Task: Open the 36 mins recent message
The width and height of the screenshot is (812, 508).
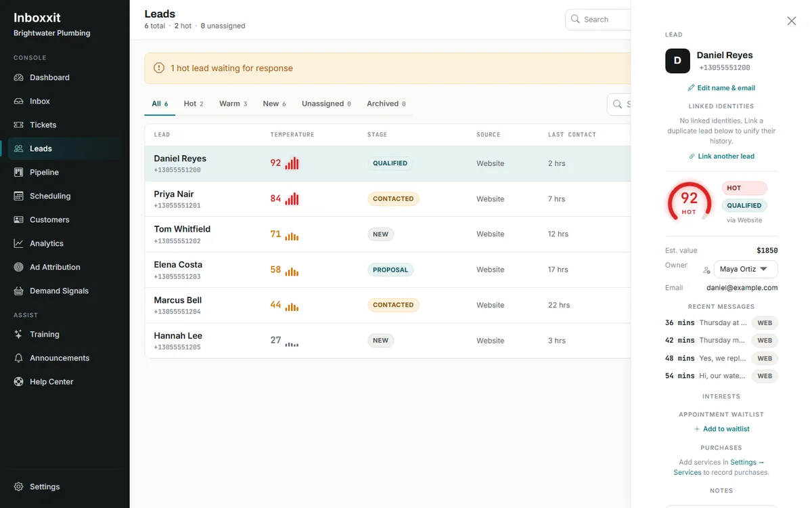Action: pos(721,323)
